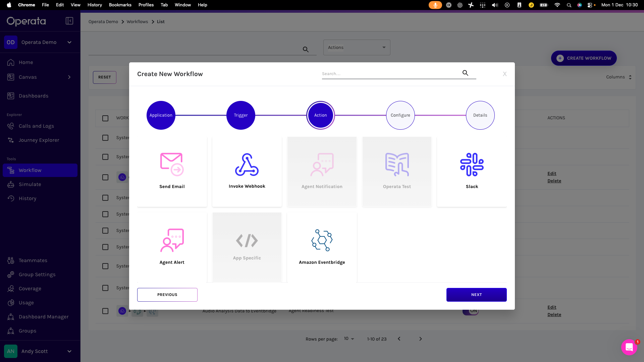The width and height of the screenshot is (644, 362).
Task: Click the Agent Notification card
Action: point(322,172)
